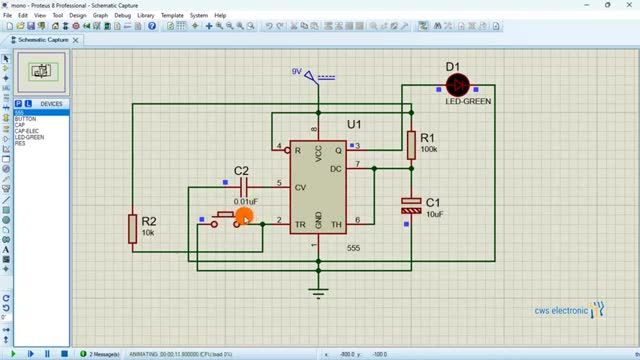Open the Tool menu
This screenshot has width=640, height=360.
58,16
